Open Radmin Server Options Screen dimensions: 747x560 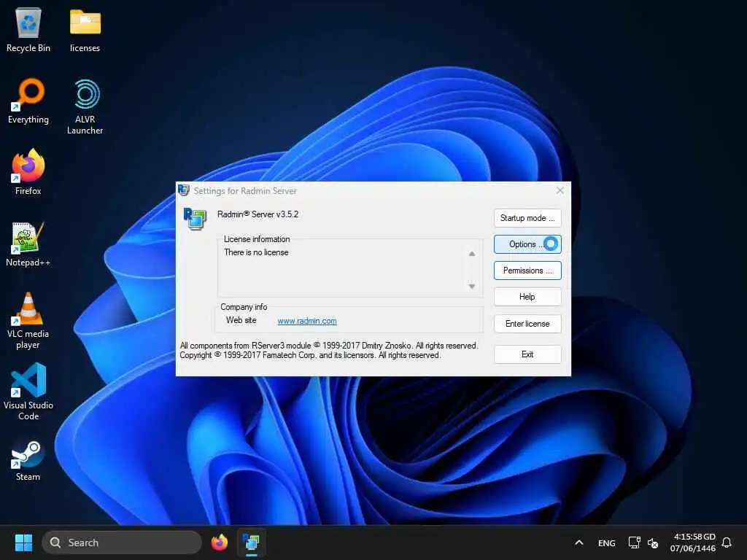click(x=527, y=244)
